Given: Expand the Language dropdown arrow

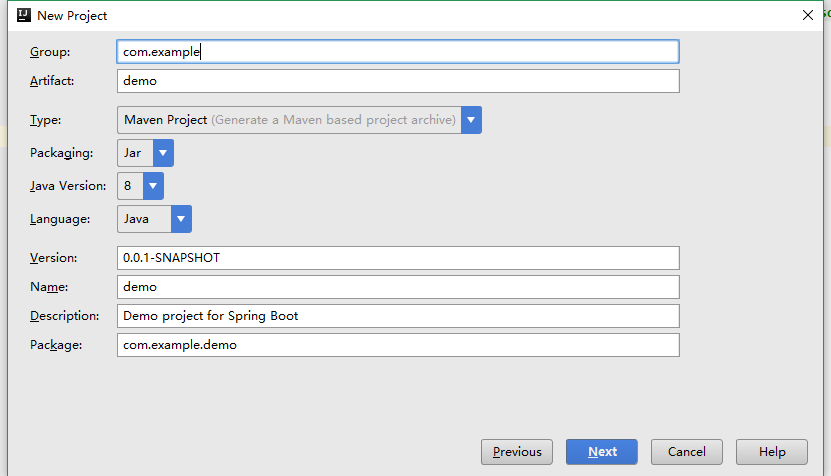Looking at the screenshot, I should pyautogui.click(x=181, y=219).
